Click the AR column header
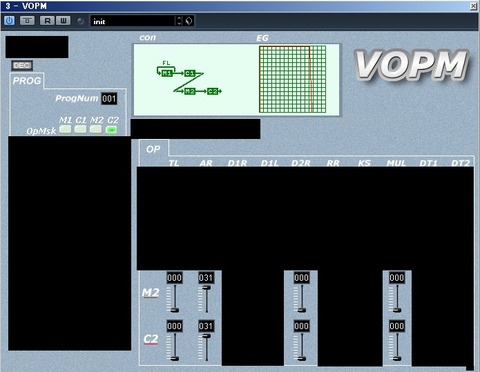Screen dimensions: 480x372 (x=206, y=163)
